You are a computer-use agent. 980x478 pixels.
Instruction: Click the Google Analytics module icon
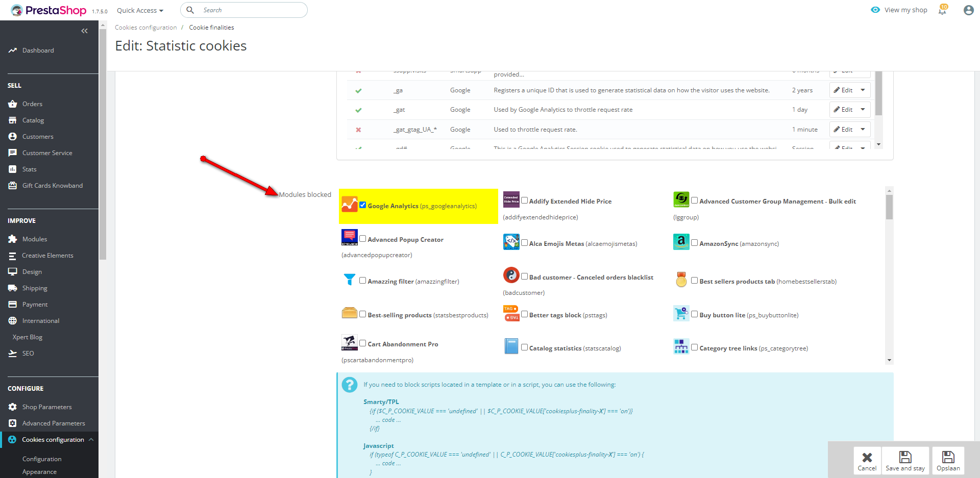pyautogui.click(x=350, y=204)
